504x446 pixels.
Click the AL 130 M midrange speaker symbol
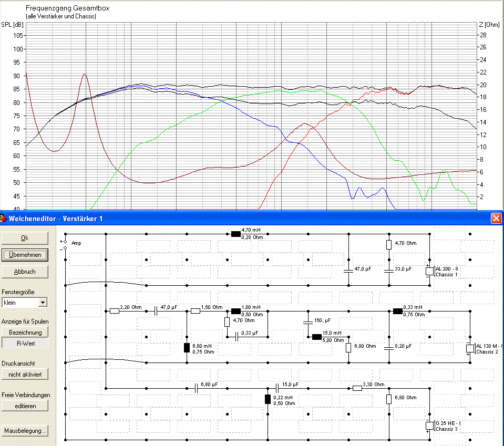click(x=470, y=348)
